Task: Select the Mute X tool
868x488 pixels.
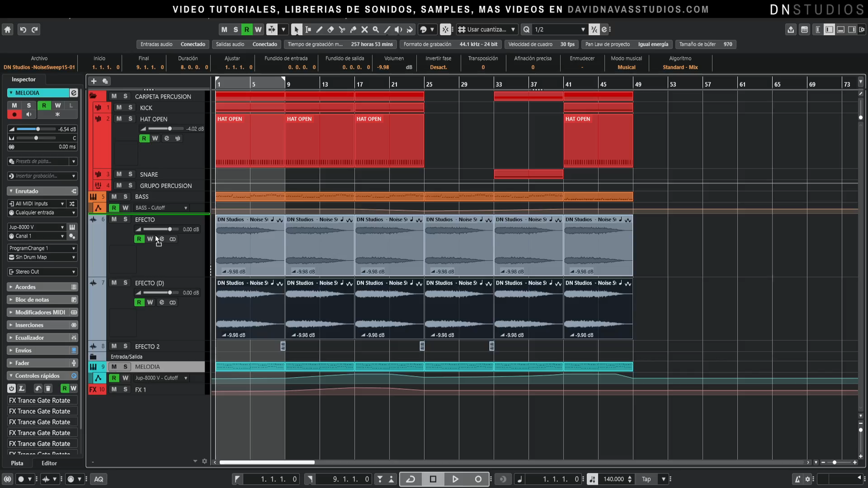Action: click(365, 30)
